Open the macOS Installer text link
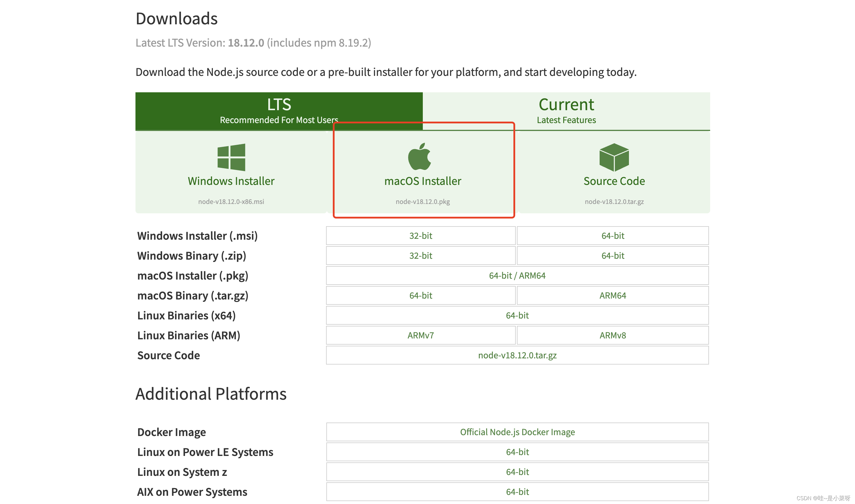 [x=423, y=181]
